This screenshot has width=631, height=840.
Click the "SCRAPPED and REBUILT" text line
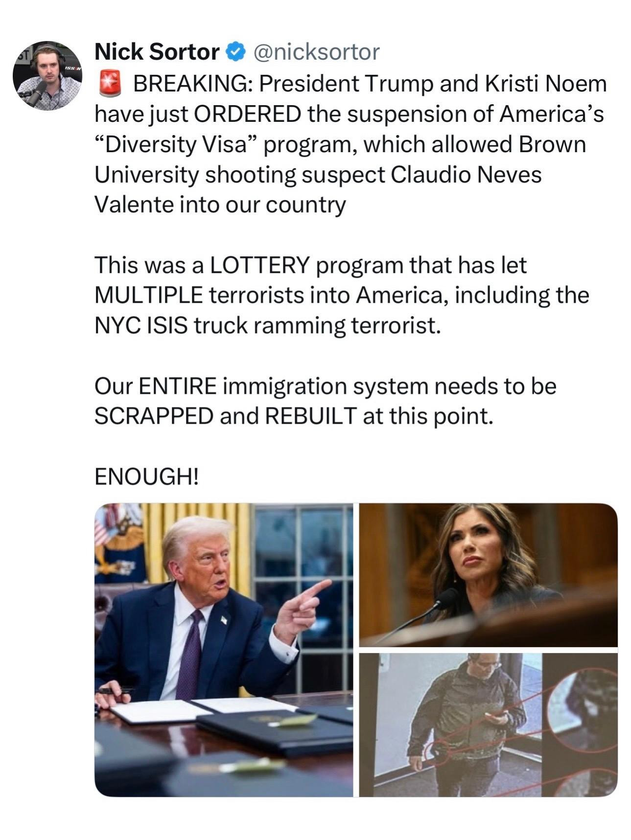point(293,416)
